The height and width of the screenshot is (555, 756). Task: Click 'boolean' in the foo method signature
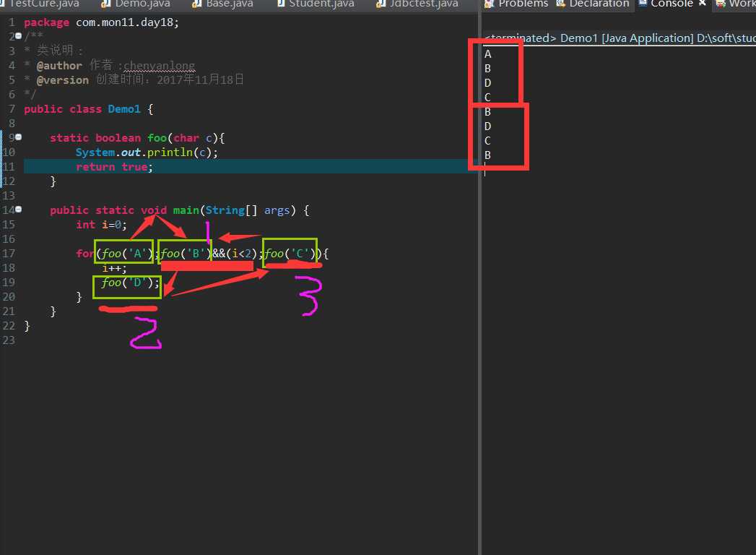(x=118, y=138)
